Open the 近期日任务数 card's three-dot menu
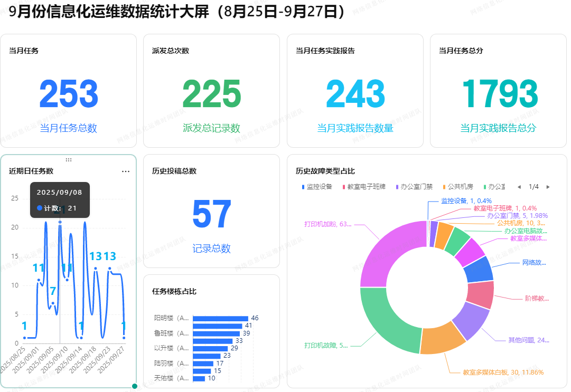571x392 pixels. coord(126,171)
